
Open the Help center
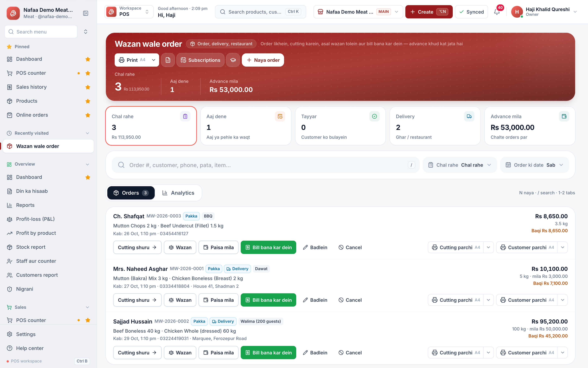[48, 348]
